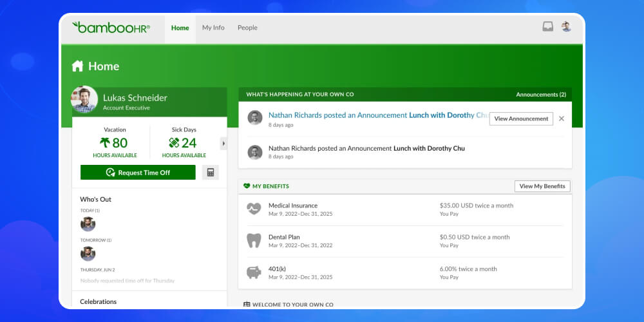The height and width of the screenshot is (322, 644).
Task: Click Lukas Schneider name
Action: (x=135, y=98)
